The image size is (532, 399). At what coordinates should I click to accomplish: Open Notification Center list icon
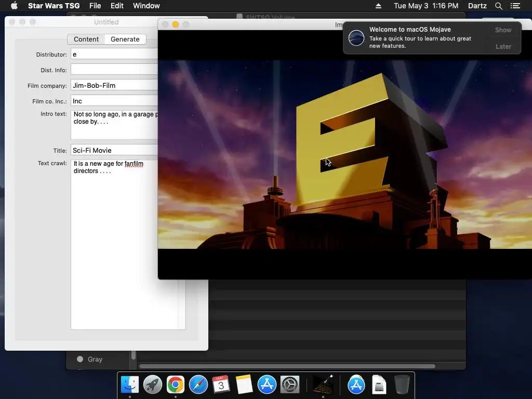pyautogui.click(x=515, y=6)
